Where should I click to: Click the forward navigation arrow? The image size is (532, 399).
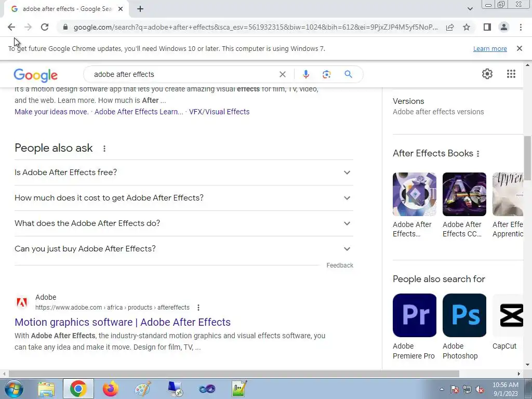(28, 27)
